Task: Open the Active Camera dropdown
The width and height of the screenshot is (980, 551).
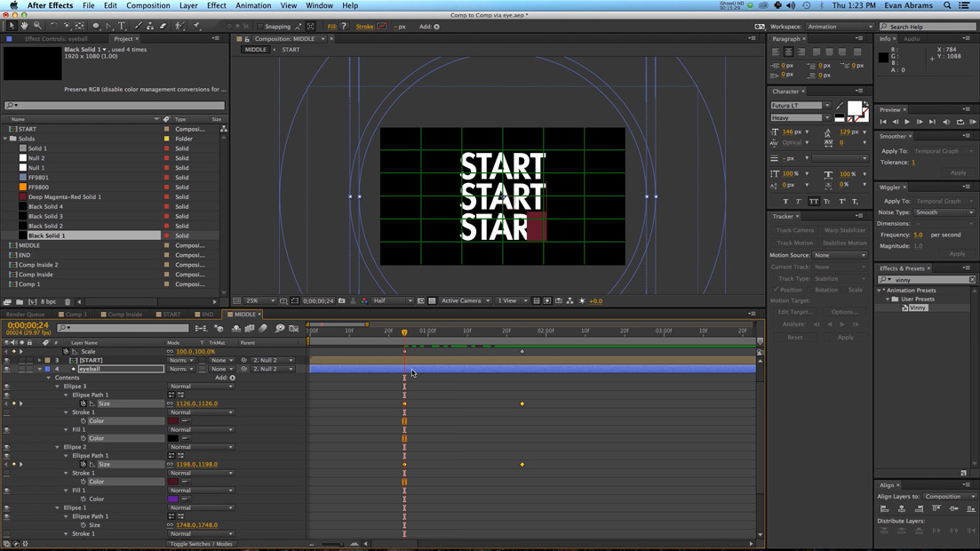Action: pos(466,301)
